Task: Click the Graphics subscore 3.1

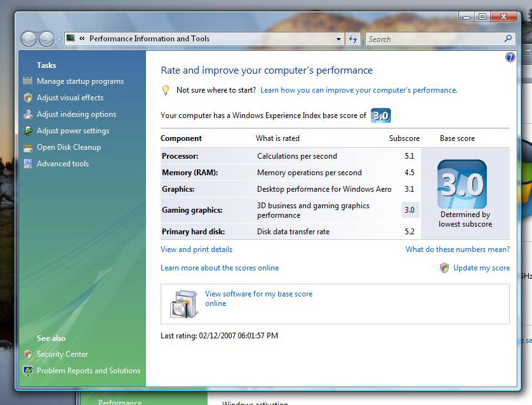Action: 409,189
